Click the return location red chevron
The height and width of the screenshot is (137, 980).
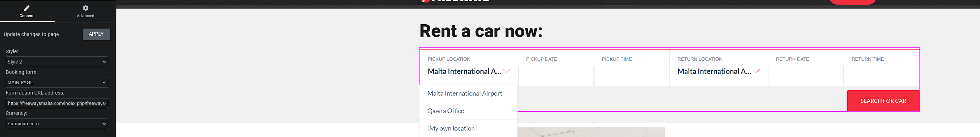coord(756,71)
